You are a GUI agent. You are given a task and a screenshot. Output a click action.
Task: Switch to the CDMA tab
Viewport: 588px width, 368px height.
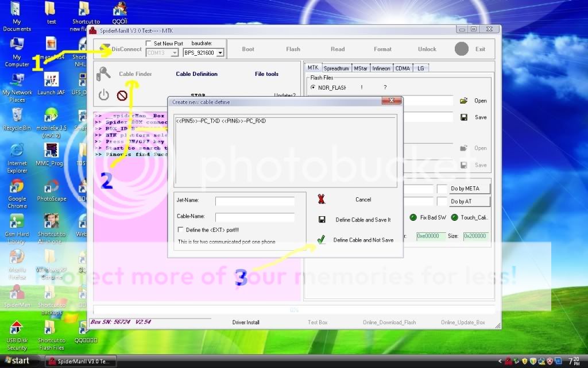(x=403, y=68)
